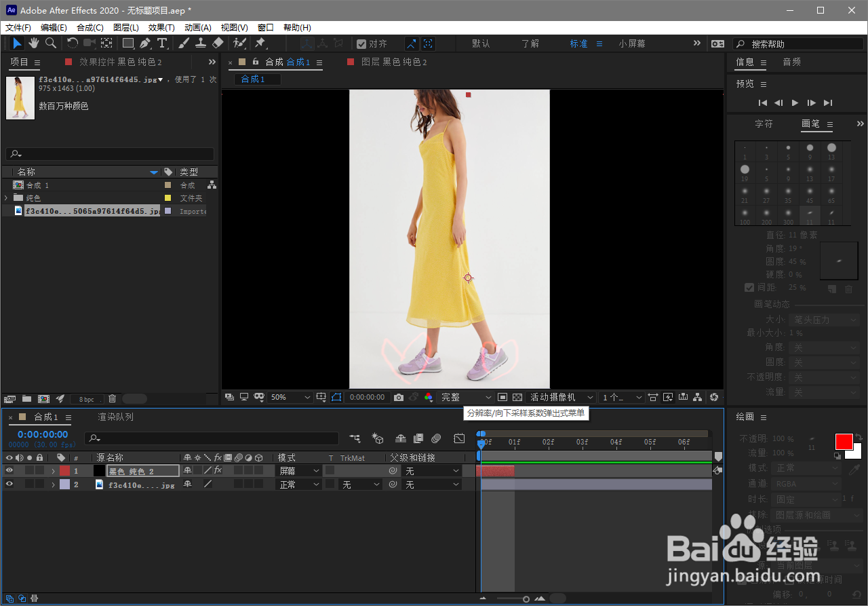
Task: Select the Type tool
Action: coord(162,43)
